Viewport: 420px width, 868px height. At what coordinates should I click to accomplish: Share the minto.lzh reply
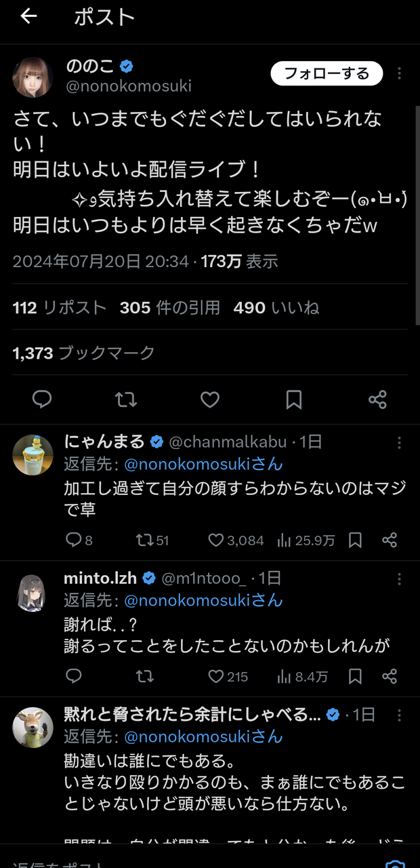(x=390, y=676)
